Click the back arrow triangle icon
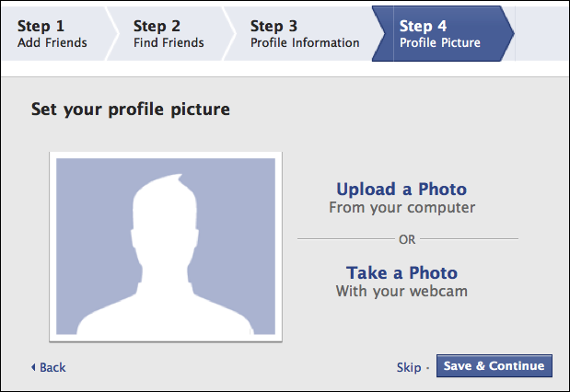 coord(33,367)
